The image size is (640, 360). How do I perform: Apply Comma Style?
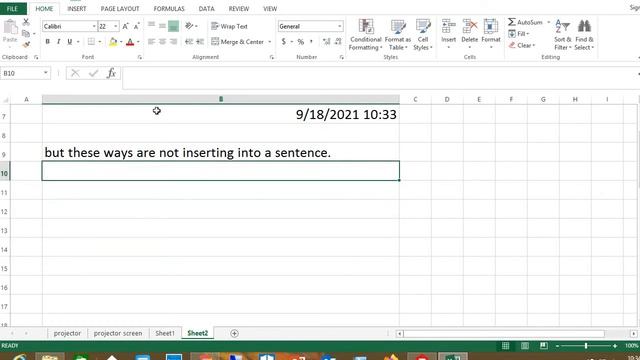click(x=311, y=42)
